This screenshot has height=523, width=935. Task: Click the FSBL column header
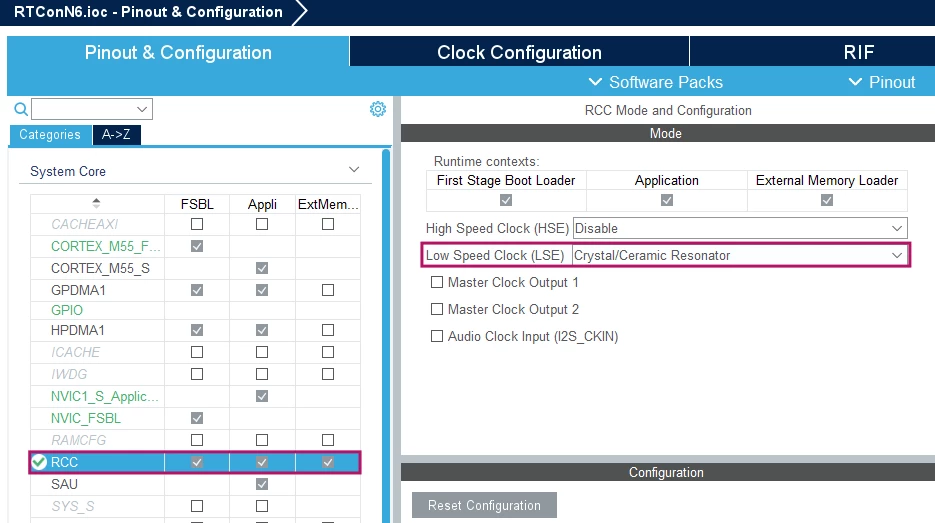[197, 204]
